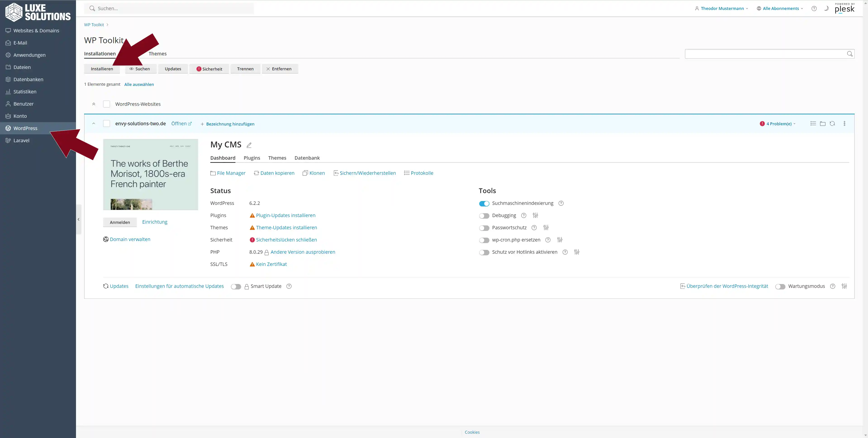The width and height of the screenshot is (868, 438).
Task: Edit the My CMS title with the pencil icon
Action: coord(249,145)
